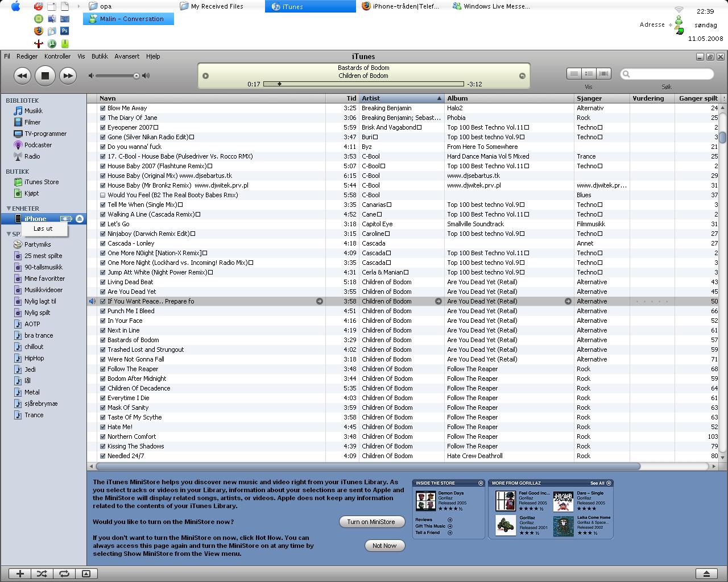Open 25 mest spilte smart playlist
Screen dimensions: 728x582
click(x=43, y=256)
